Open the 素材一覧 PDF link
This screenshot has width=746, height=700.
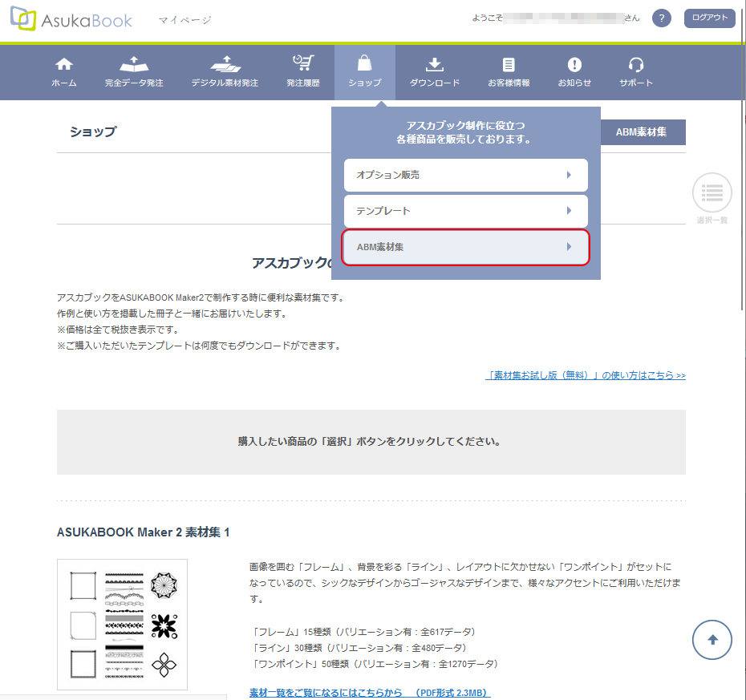click(x=370, y=693)
